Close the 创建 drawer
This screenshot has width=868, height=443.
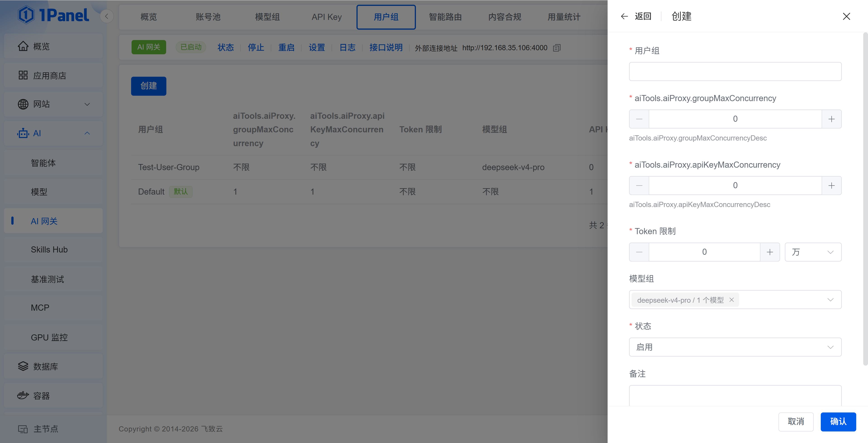coord(846,16)
